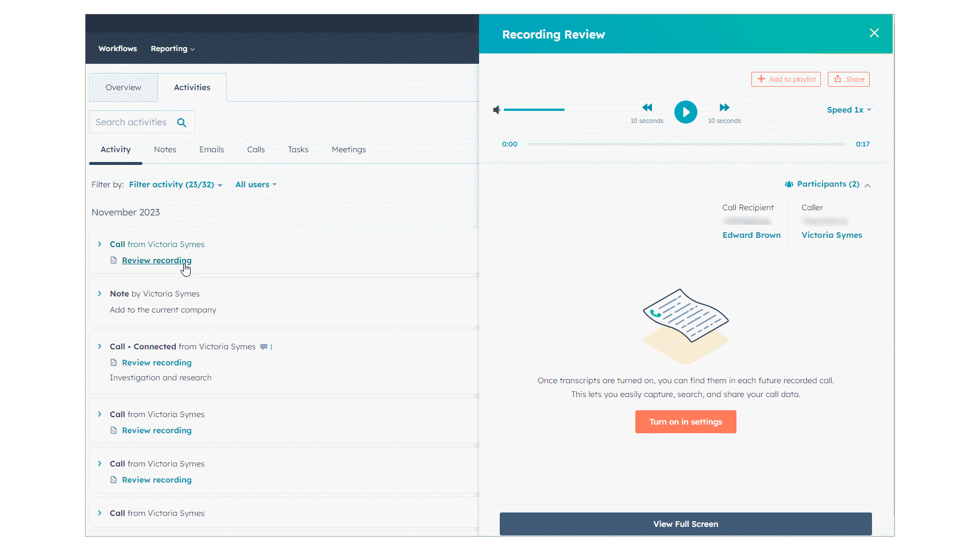980x551 pixels.
Task: Open Filter activity dropdown
Action: 175,184
